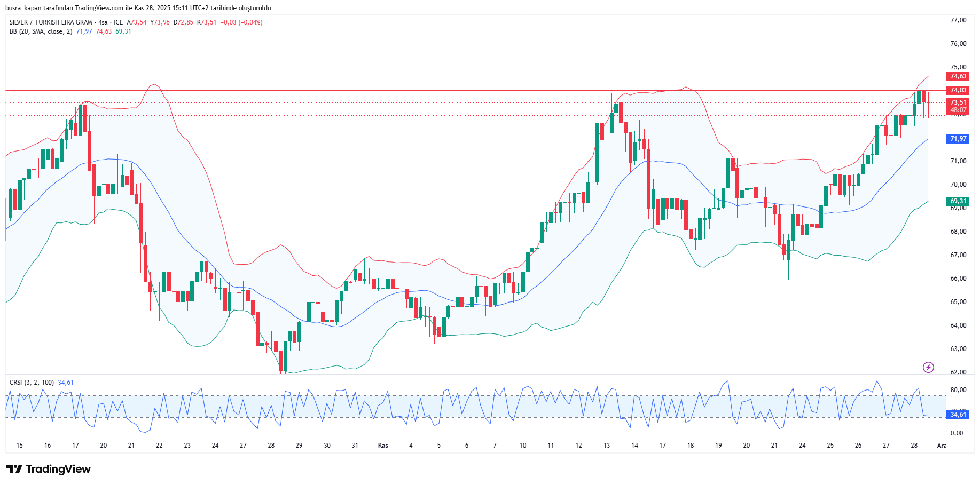Click the Ara label on the time axis
The width and height of the screenshot is (980, 485).
point(941,446)
